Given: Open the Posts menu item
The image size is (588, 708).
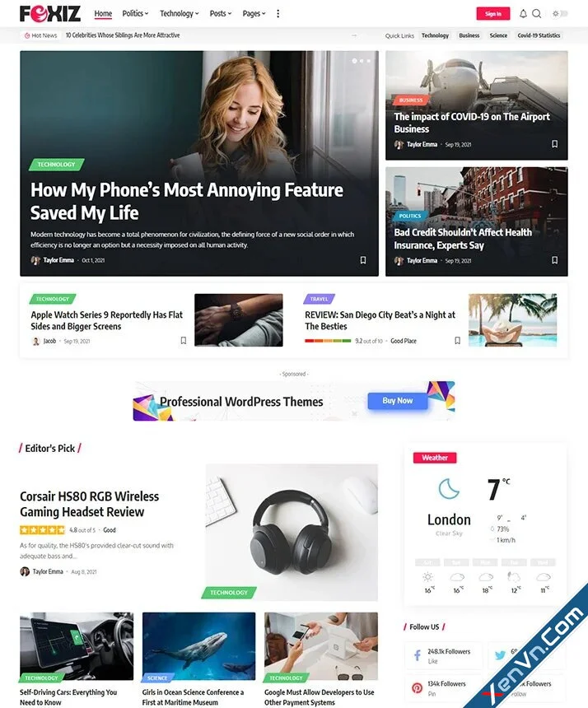Looking at the screenshot, I should pos(221,13).
